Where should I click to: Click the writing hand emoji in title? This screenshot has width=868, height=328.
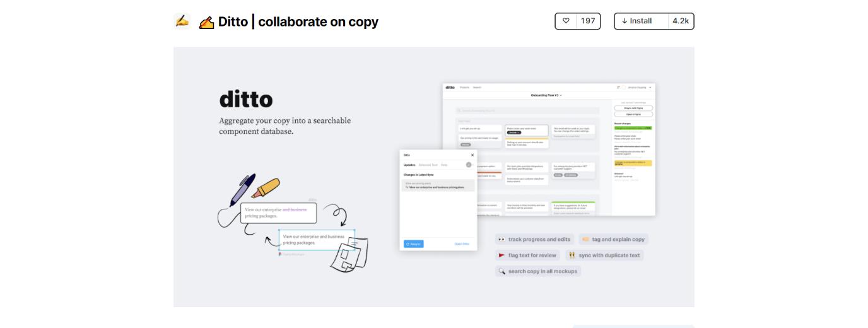click(x=206, y=22)
